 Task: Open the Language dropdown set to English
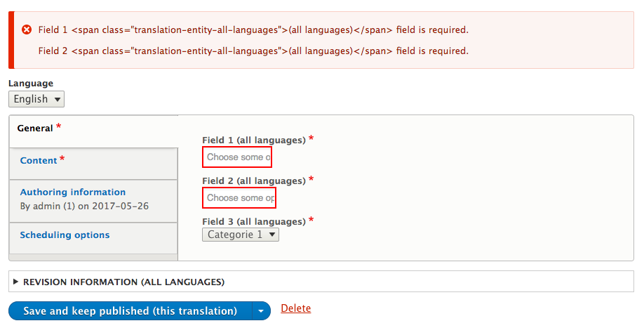pos(36,99)
